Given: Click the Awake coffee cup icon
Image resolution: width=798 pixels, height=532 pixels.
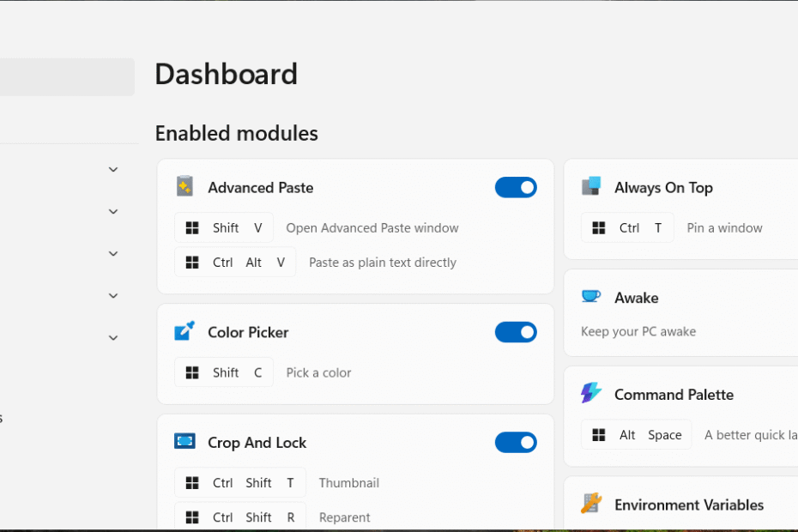Looking at the screenshot, I should [591, 296].
